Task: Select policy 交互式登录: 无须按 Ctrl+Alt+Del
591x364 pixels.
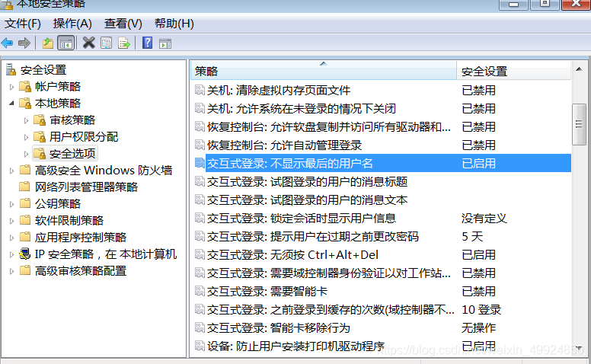Action: click(x=292, y=255)
